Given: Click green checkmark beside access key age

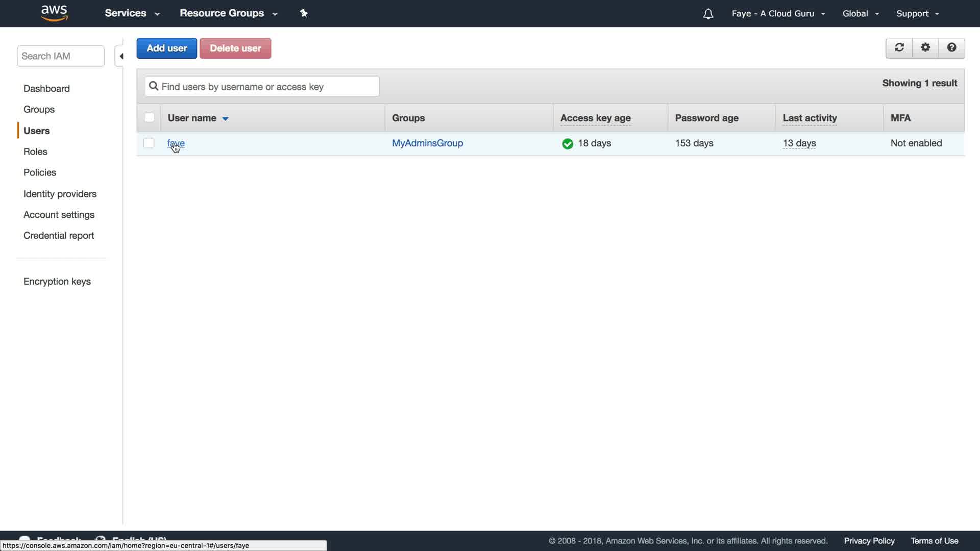Looking at the screenshot, I should click(x=567, y=144).
